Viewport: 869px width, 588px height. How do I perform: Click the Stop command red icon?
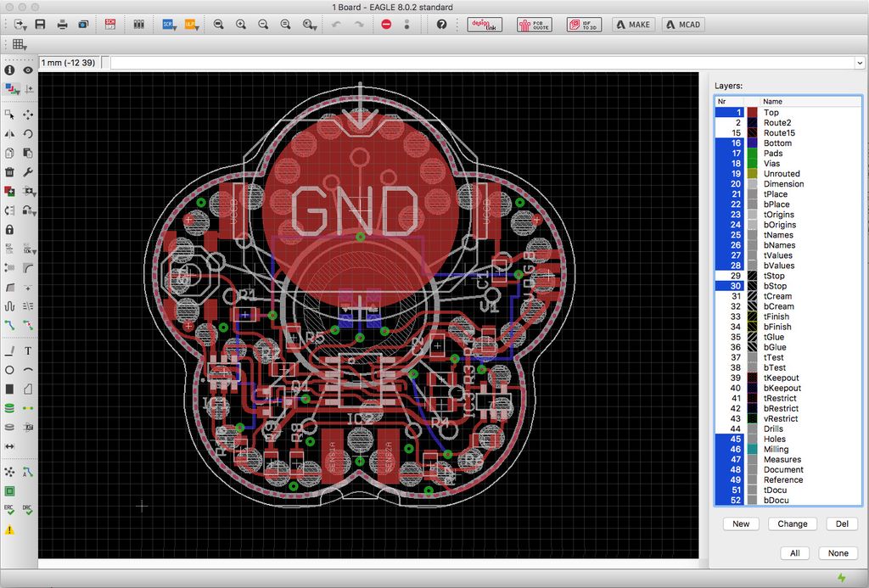coord(386,25)
